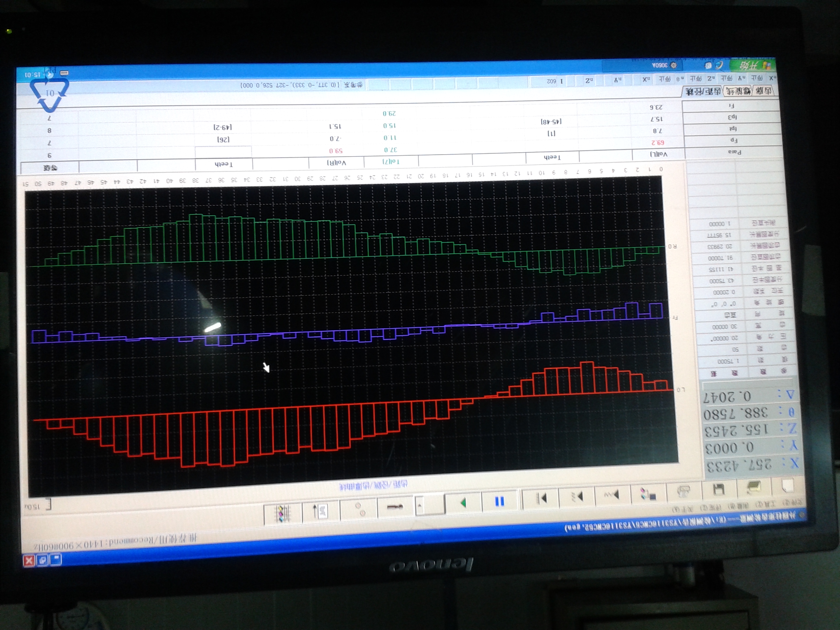Click the zigzag line measurement arrow icon
840x630 pixels.
tap(612, 495)
